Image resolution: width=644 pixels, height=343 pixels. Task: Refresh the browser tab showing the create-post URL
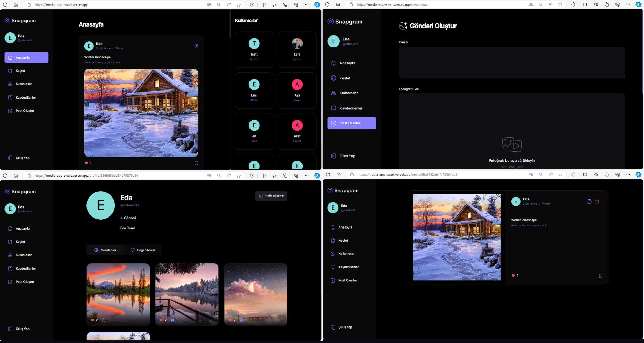[327, 4]
